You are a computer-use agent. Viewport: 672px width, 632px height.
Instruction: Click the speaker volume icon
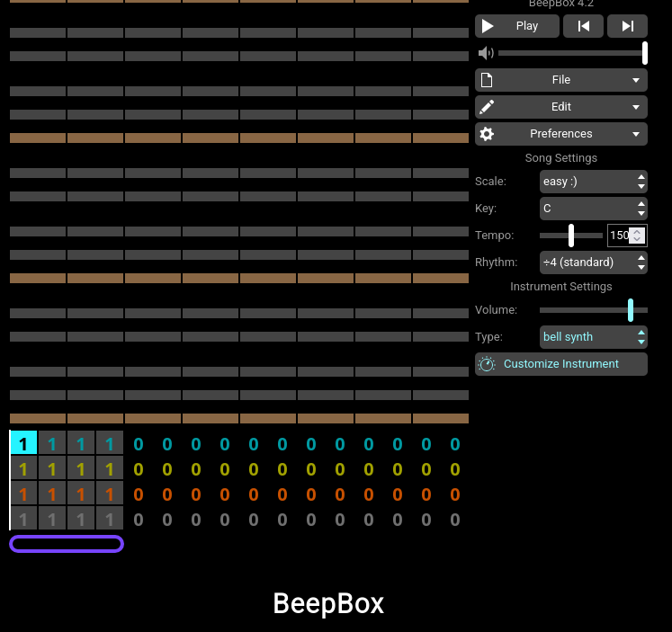pyautogui.click(x=486, y=53)
